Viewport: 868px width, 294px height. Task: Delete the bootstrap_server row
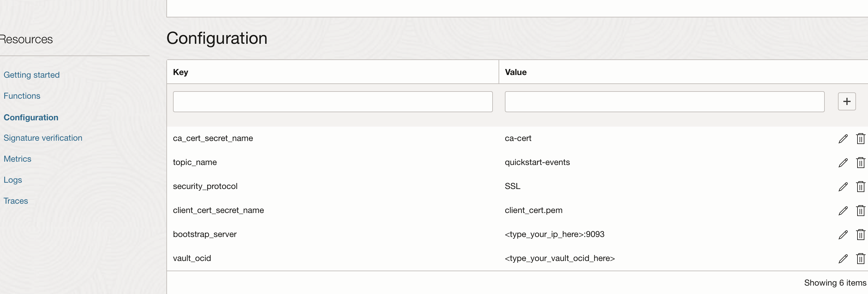pos(860,235)
